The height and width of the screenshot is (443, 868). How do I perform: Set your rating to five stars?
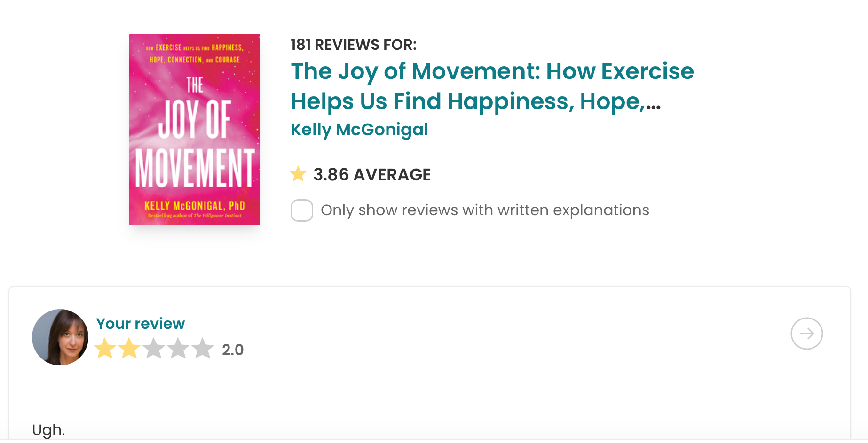pos(203,349)
